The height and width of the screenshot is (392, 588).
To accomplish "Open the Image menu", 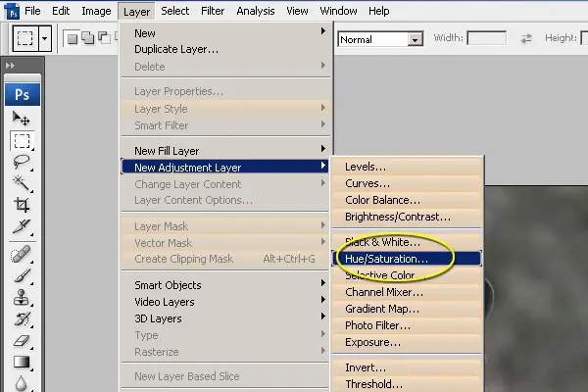I will (x=96, y=11).
